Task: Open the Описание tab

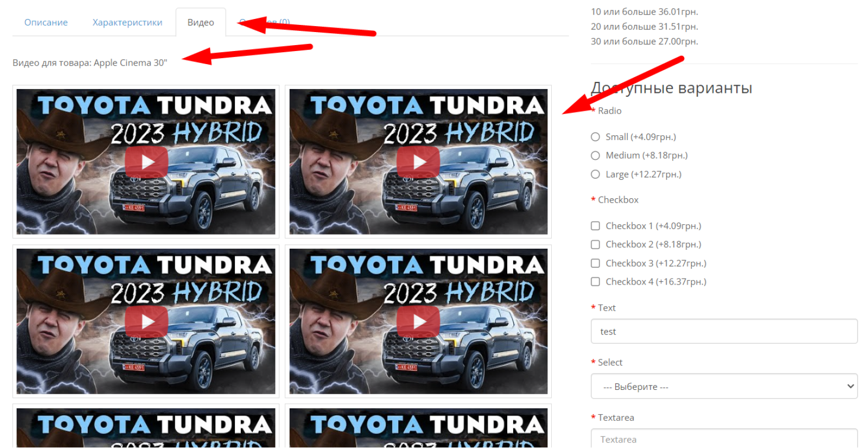Action: pyautogui.click(x=46, y=22)
